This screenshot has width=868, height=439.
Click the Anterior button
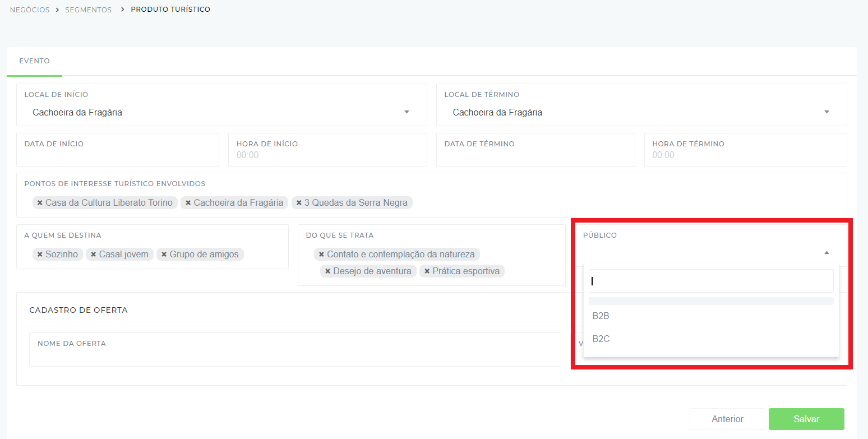coord(727,419)
